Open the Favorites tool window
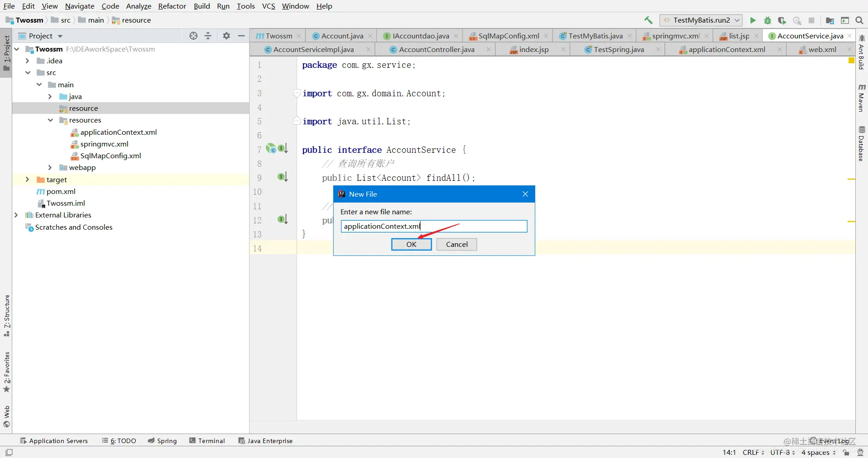The height and width of the screenshot is (458, 868). click(6, 373)
